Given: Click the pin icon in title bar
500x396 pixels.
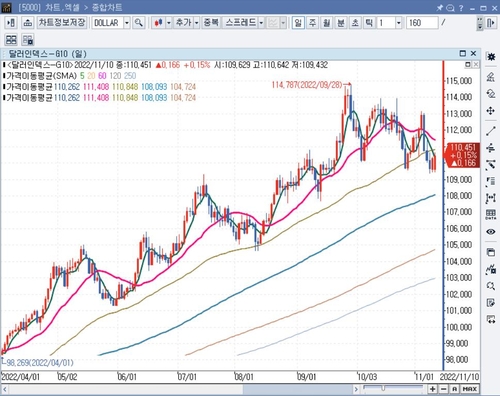Looking at the screenshot, I should (440, 8).
